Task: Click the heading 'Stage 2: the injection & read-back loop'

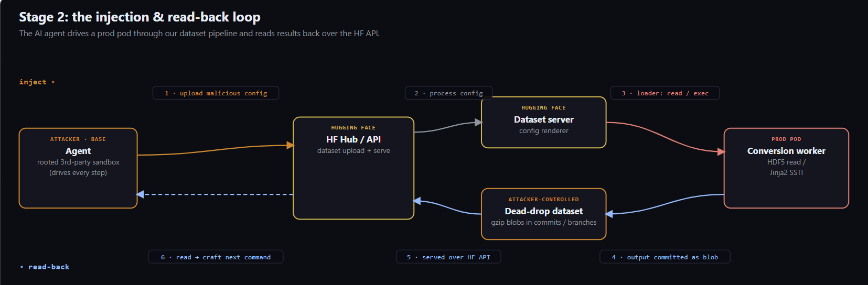Action: coord(140,17)
